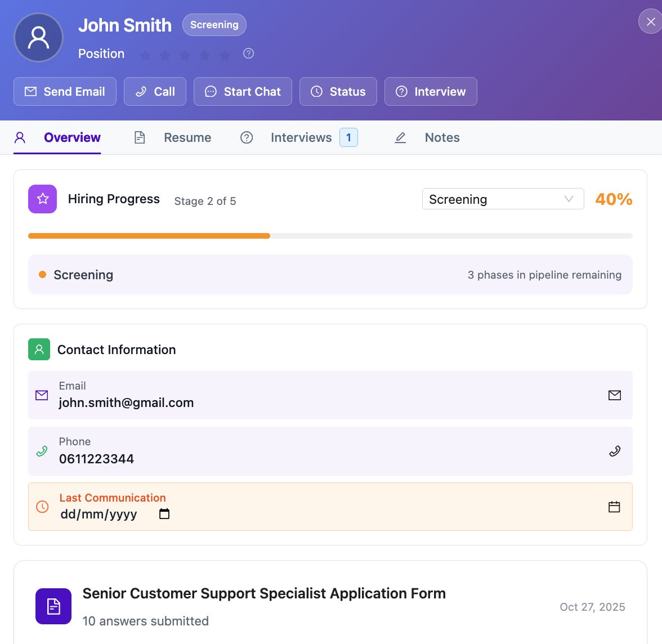The image size is (662, 644).
Task: Switch to the Resume tab
Action: [187, 137]
